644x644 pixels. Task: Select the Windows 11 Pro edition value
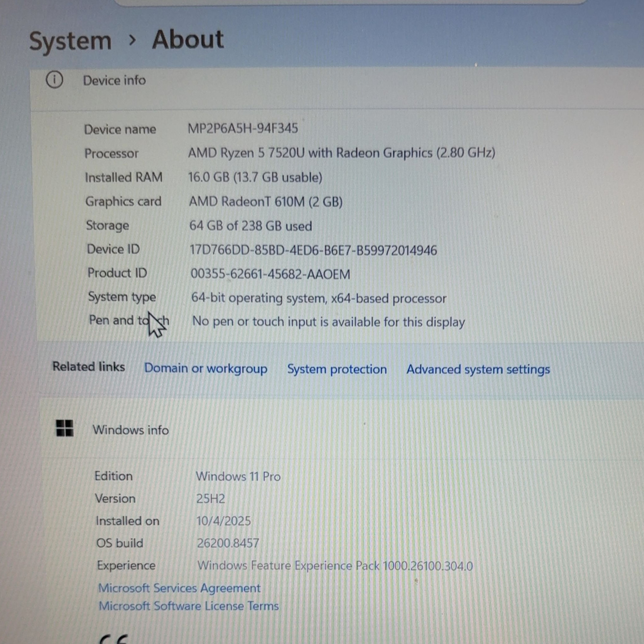(238, 476)
